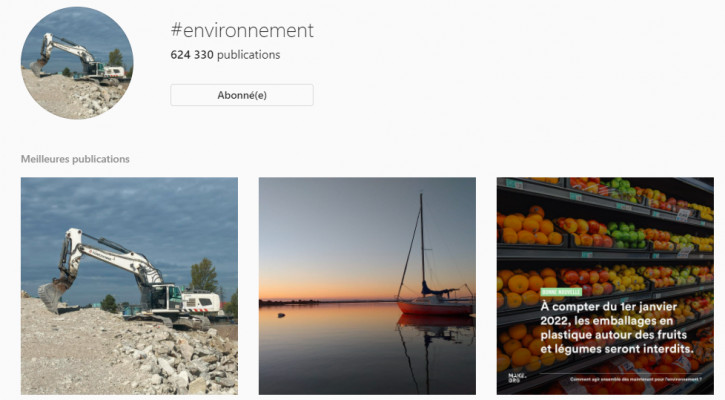725x400 pixels.
Task: Click the #environnement hashtag profile picture
Action: coord(77,63)
